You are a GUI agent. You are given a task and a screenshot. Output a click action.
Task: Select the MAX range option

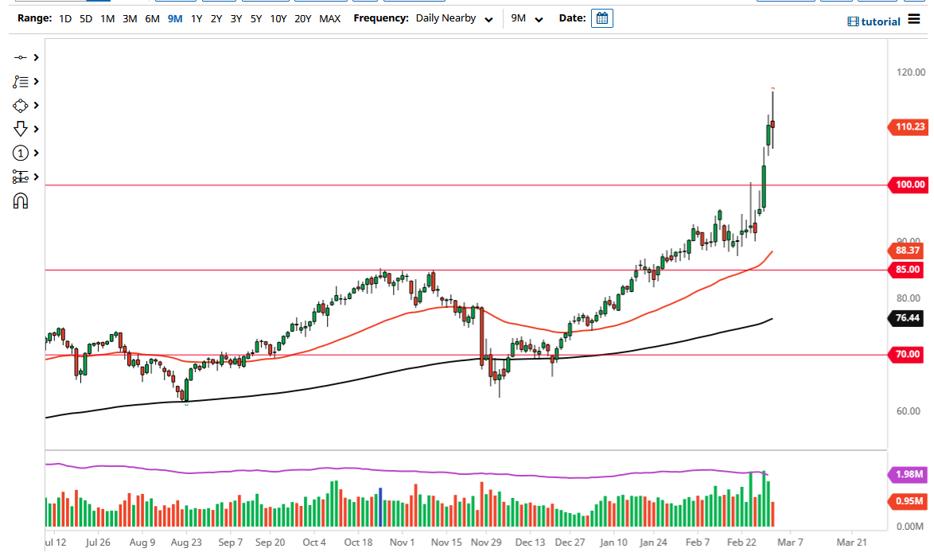point(329,18)
